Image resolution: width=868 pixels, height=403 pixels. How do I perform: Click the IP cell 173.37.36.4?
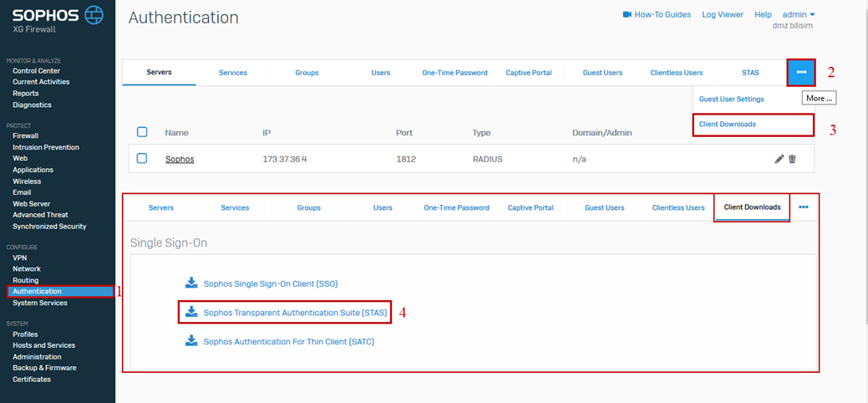tap(285, 159)
